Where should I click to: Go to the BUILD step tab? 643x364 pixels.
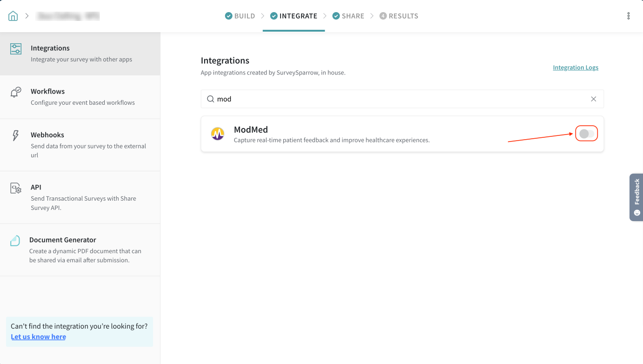[x=240, y=16]
